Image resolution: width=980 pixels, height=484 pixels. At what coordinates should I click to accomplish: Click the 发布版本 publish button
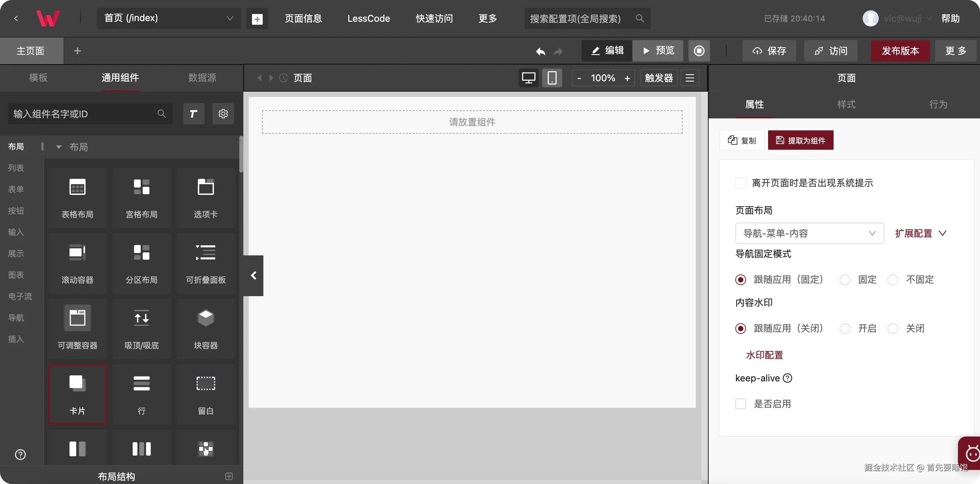coord(900,51)
